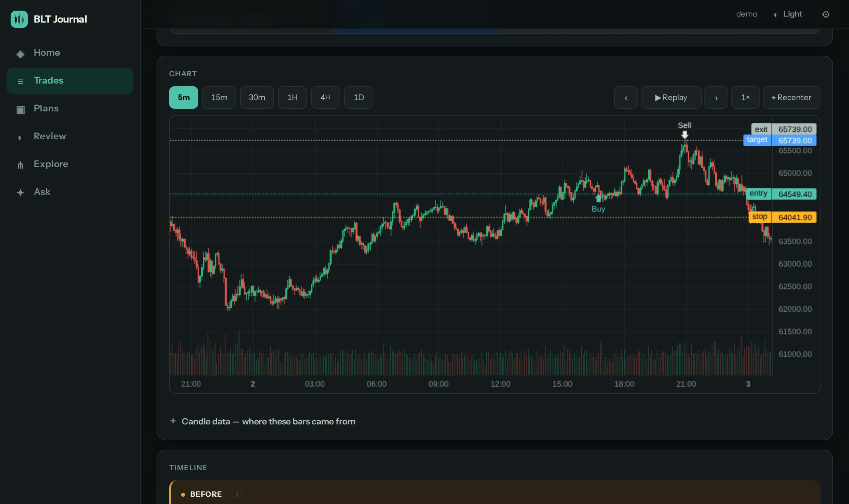Click the Ask sparkle icon
This screenshot has width=849, height=504.
20,193
